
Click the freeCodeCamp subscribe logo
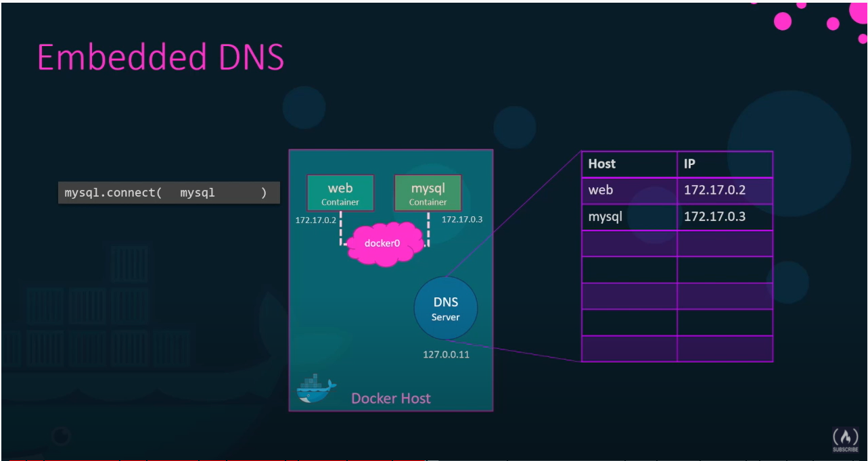[x=846, y=439]
